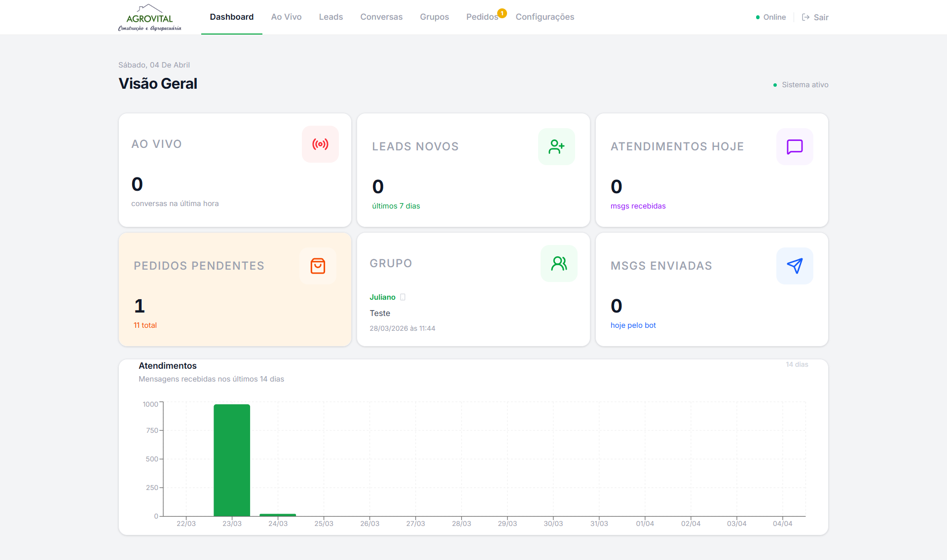Viewport: 947px width, 560px height.
Task: Click the orange shopping bag icon
Action: 318,266
